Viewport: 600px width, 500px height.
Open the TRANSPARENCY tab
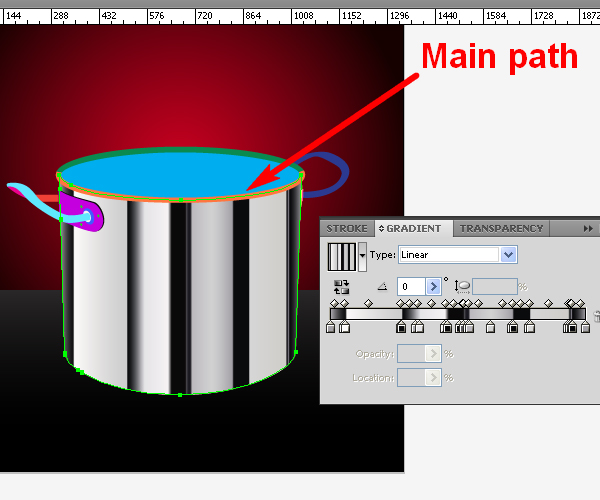pyautogui.click(x=501, y=228)
